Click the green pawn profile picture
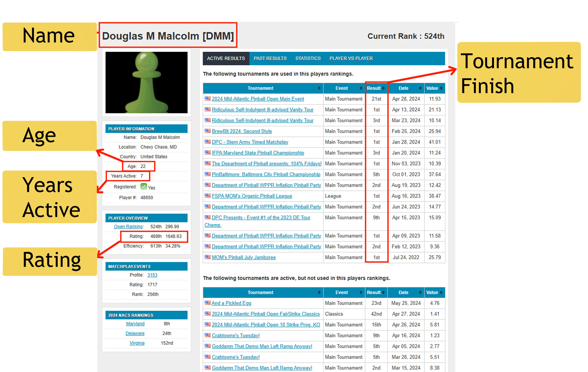 [x=146, y=82]
